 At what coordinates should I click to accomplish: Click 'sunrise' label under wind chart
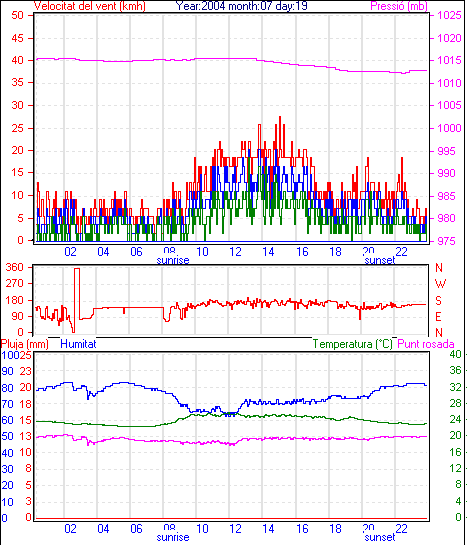pyautogui.click(x=173, y=260)
